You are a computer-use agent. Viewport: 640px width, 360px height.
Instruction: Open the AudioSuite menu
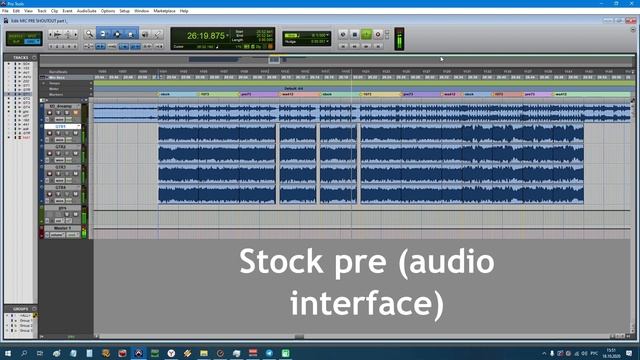(87, 11)
